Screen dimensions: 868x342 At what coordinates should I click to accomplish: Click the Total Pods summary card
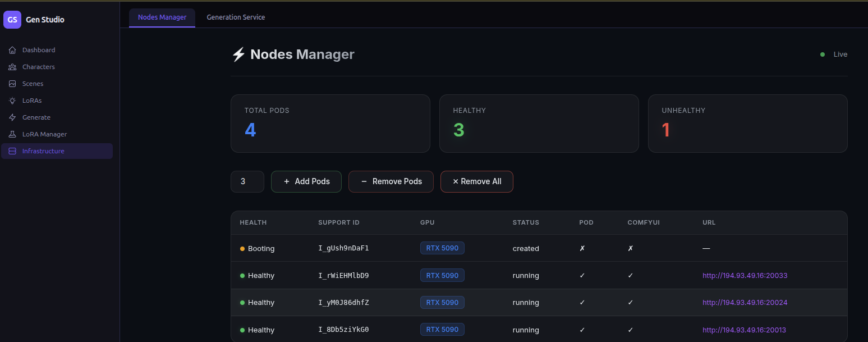coord(330,123)
